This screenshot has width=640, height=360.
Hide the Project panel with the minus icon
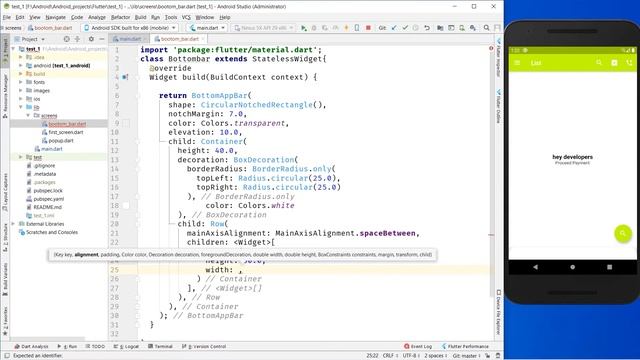point(102,39)
